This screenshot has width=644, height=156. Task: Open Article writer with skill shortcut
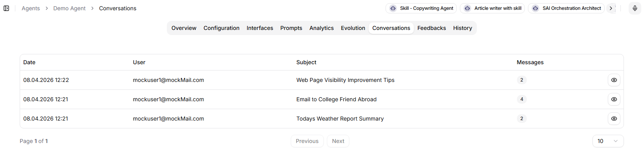[x=492, y=8]
